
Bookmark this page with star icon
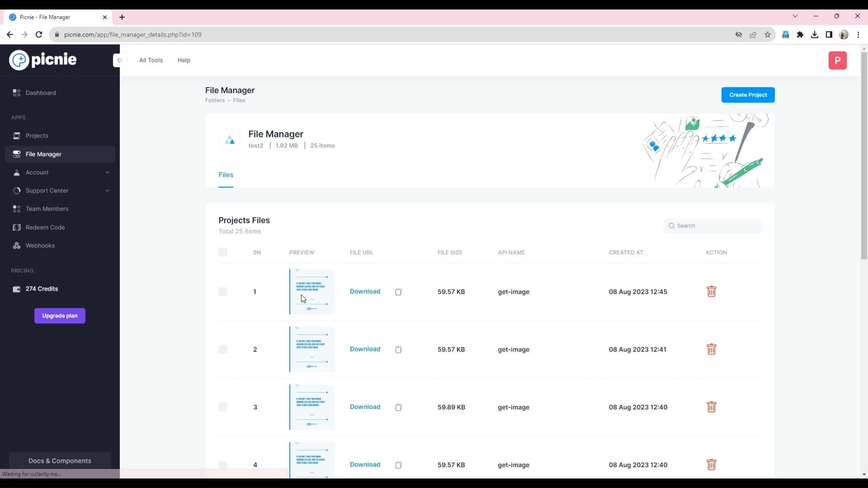[768, 35]
